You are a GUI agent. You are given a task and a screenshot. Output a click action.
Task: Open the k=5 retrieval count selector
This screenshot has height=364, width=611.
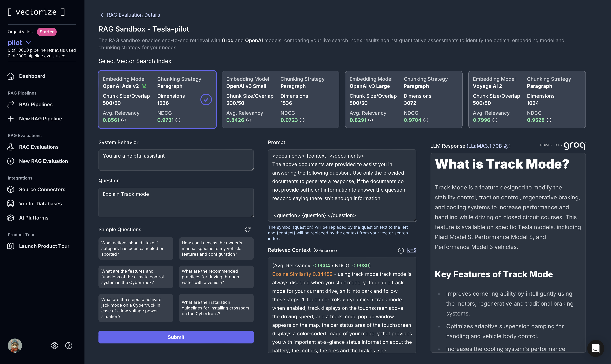[411, 250]
